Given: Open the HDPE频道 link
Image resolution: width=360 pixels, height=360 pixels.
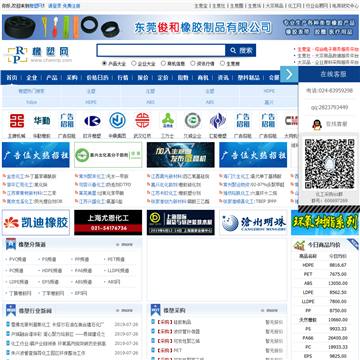Looking at the screenshot, I should click(x=52, y=270).
